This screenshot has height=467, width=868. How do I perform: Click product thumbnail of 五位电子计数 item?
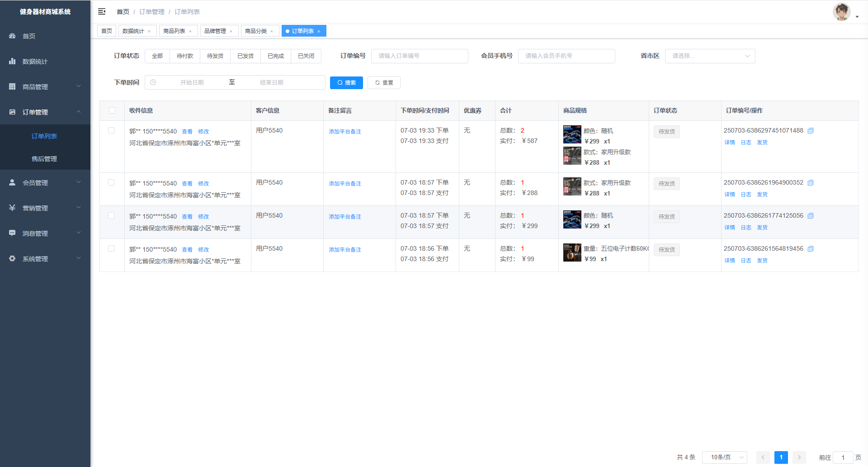click(572, 253)
